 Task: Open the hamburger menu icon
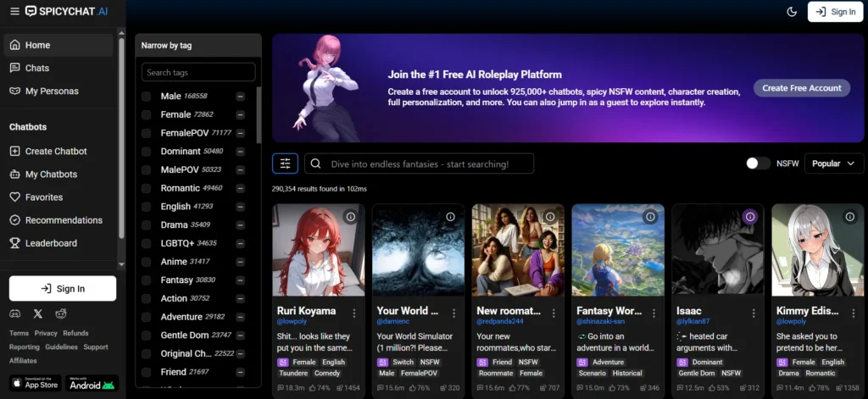14,12
